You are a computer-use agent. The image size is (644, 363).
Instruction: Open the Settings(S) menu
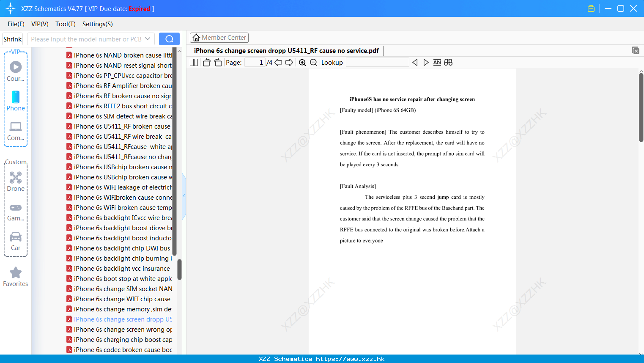(x=98, y=24)
